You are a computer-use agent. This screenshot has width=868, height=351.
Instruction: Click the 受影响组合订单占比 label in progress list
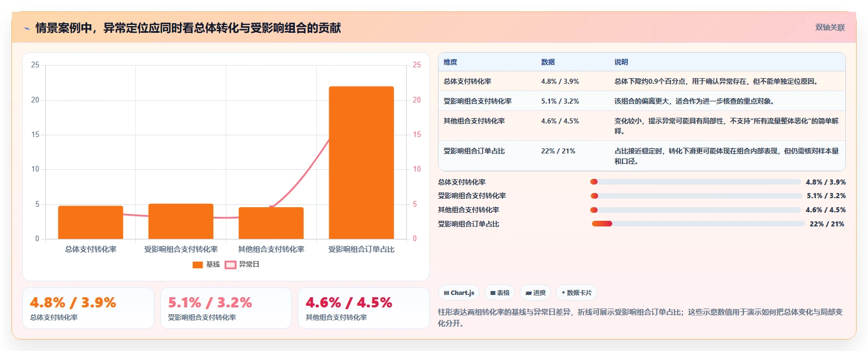469,224
